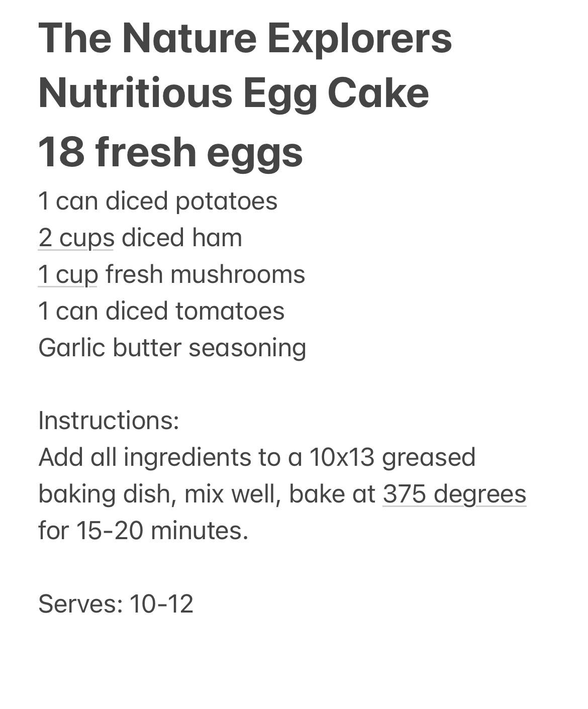Click the "baking dish, mix well" text
588x709 pixels.
(159, 493)
